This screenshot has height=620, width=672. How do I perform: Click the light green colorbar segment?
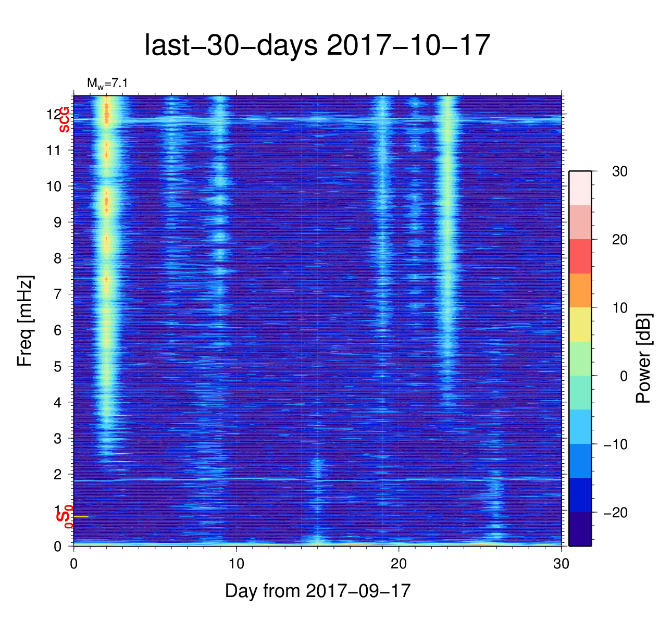[x=580, y=358]
